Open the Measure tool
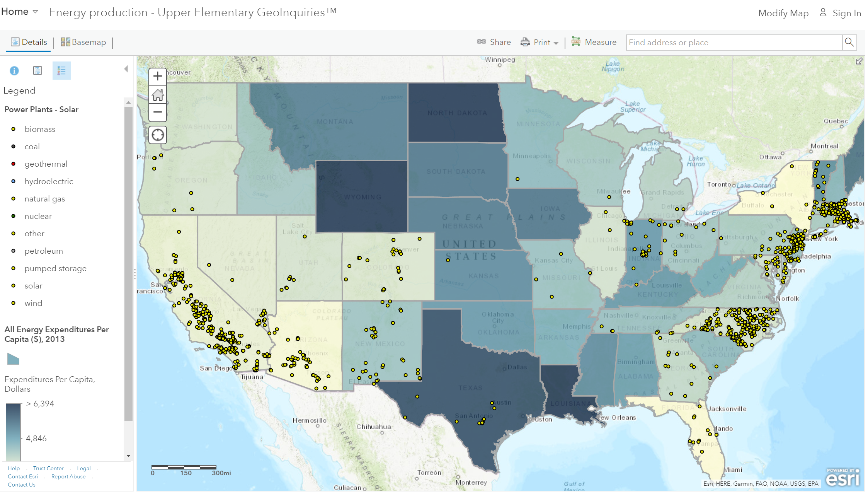868x495 pixels. [594, 42]
